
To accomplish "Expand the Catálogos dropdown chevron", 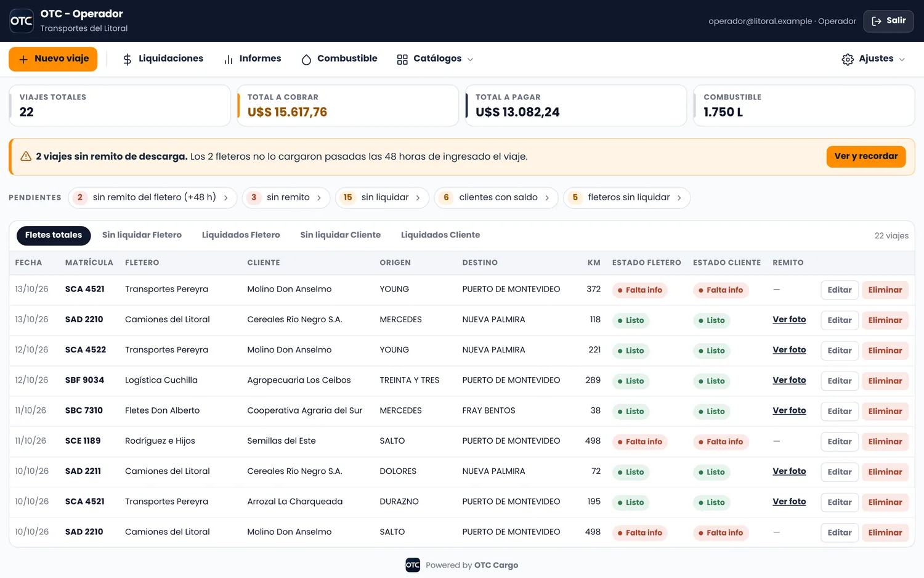I will tap(471, 59).
